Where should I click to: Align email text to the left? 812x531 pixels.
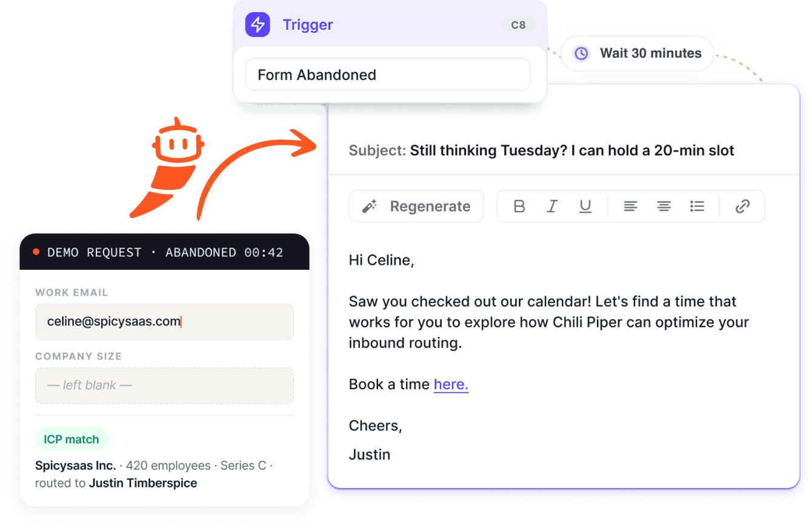pyautogui.click(x=630, y=207)
